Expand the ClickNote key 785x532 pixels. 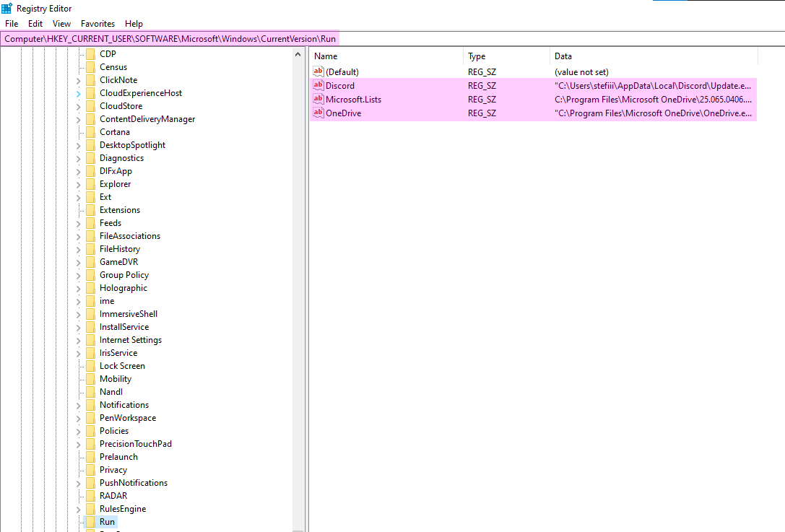tap(79, 81)
